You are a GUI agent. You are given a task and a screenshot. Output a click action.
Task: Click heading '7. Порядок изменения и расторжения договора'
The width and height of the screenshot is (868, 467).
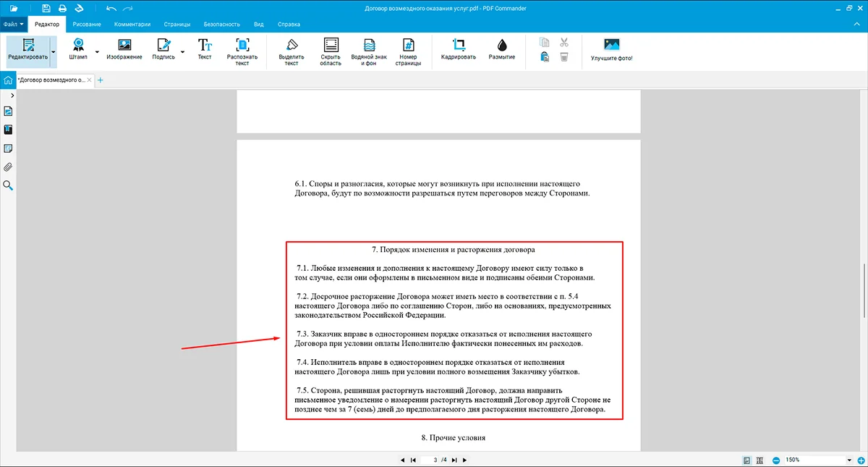(x=454, y=250)
